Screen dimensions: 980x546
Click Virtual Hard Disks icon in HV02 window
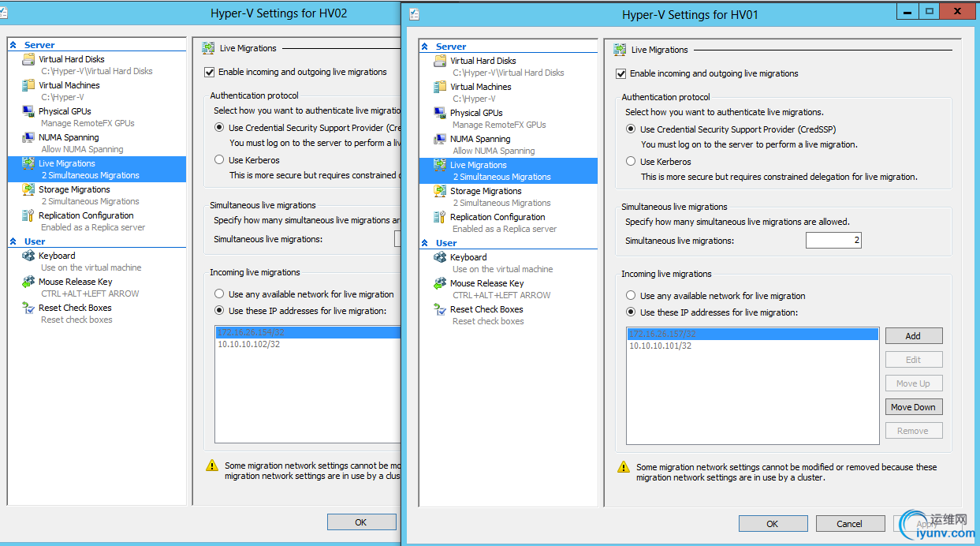tap(28, 59)
